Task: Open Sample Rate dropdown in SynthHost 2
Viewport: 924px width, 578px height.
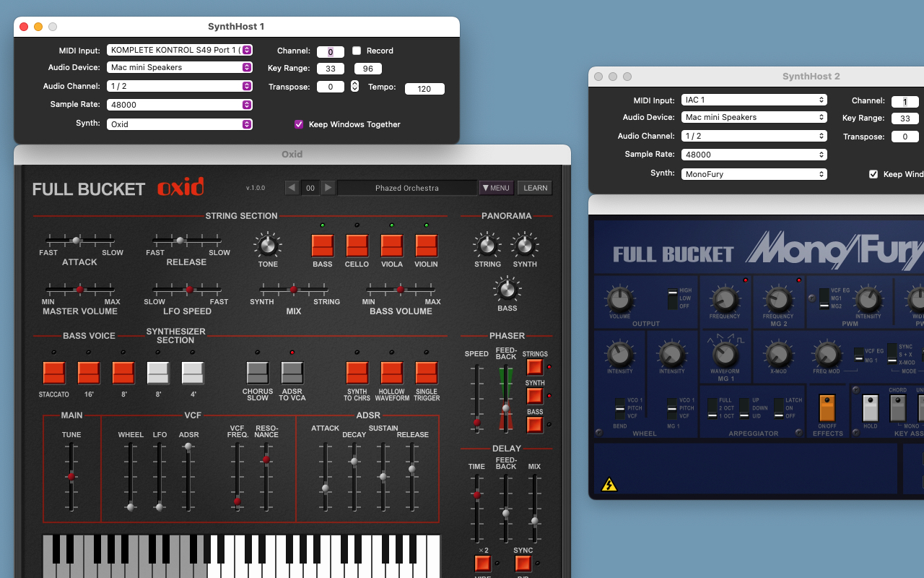Action: coord(754,155)
